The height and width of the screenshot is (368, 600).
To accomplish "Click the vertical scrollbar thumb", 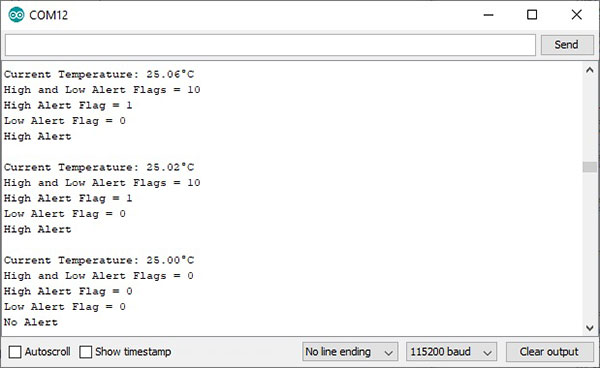I will (590, 167).
